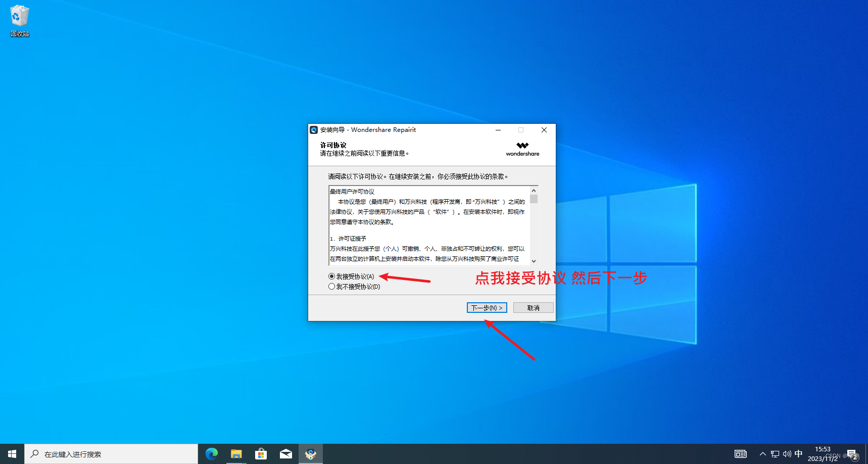Open the network status tray icon
This screenshot has width=868, height=464.
(x=775, y=454)
